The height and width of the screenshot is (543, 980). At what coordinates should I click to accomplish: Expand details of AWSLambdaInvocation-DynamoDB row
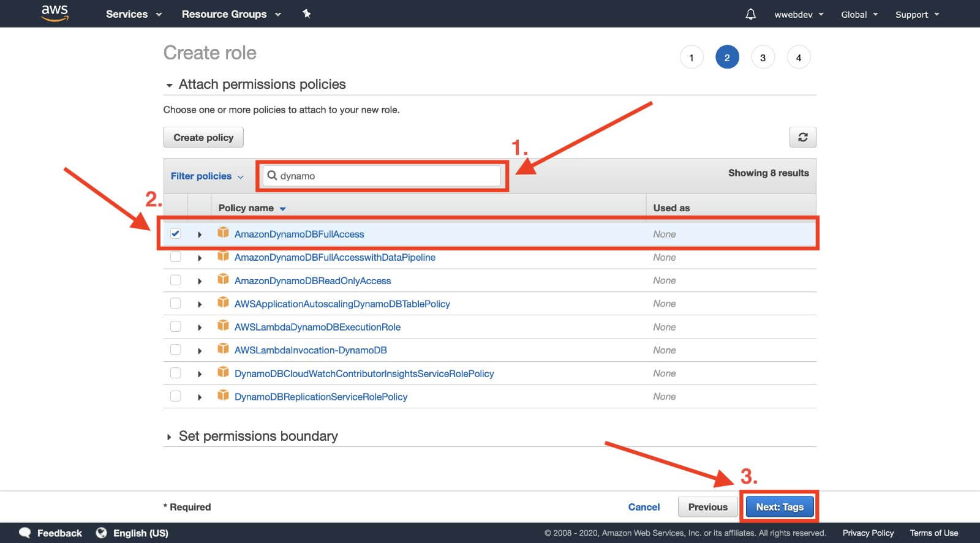click(200, 351)
